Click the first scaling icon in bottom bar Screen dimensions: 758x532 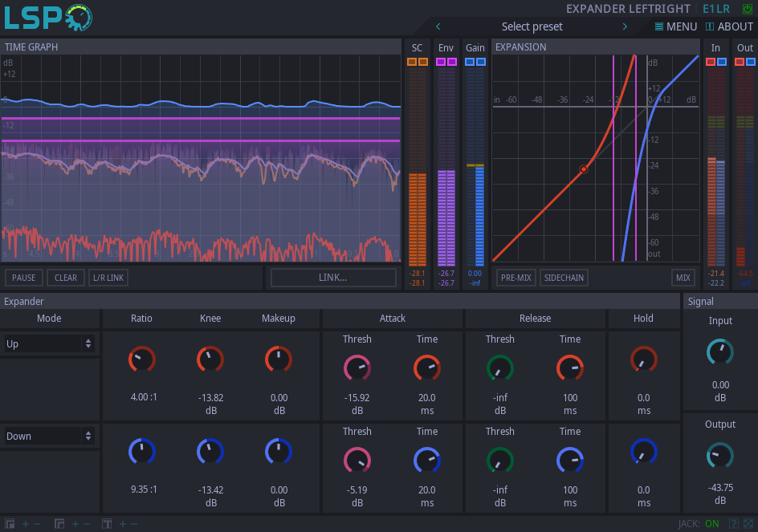click(10, 524)
